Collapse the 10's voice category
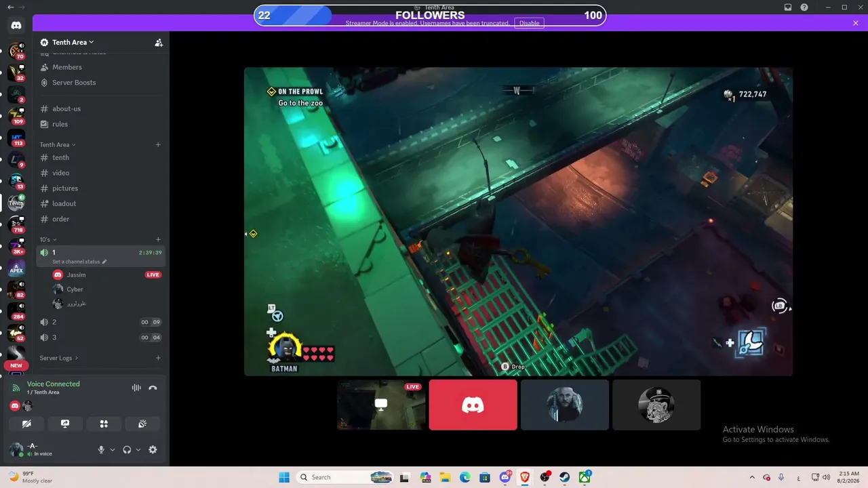This screenshot has height=488, width=868. click(48, 239)
